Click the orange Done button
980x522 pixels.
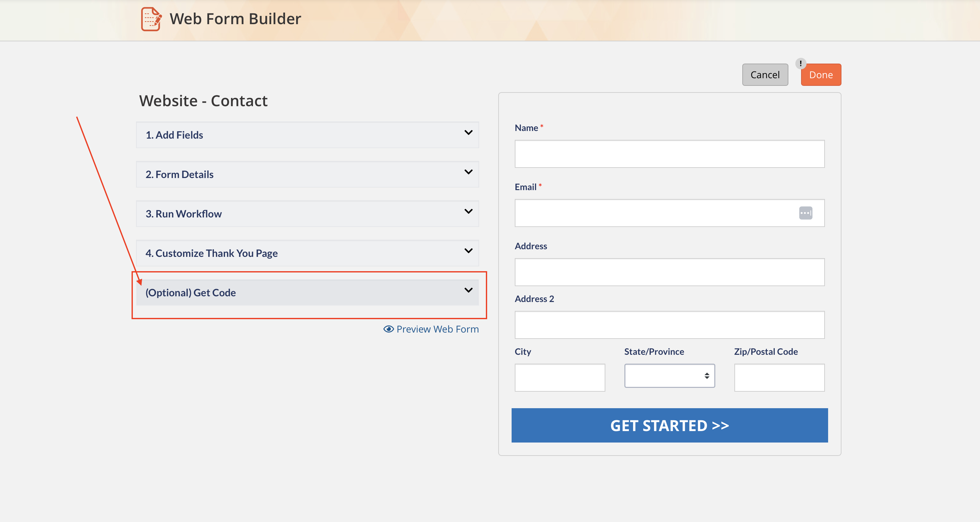(x=821, y=75)
